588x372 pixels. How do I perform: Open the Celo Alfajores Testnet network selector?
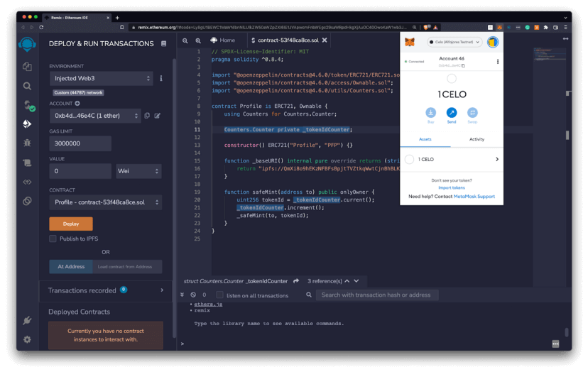coord(454,43)
